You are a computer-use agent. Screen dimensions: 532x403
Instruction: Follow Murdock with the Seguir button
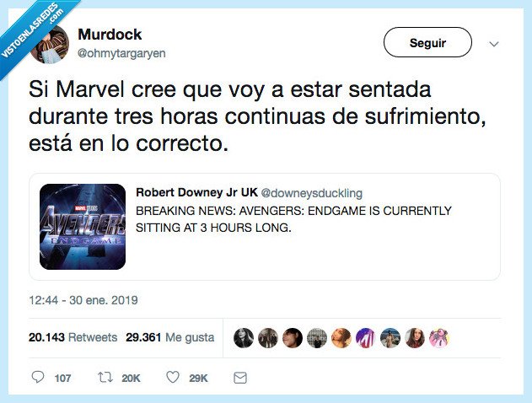click(x=427, y=42)
